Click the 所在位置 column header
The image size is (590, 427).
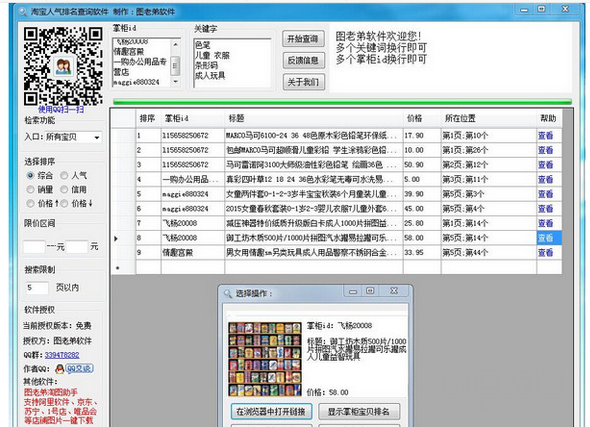coord(488,119)
